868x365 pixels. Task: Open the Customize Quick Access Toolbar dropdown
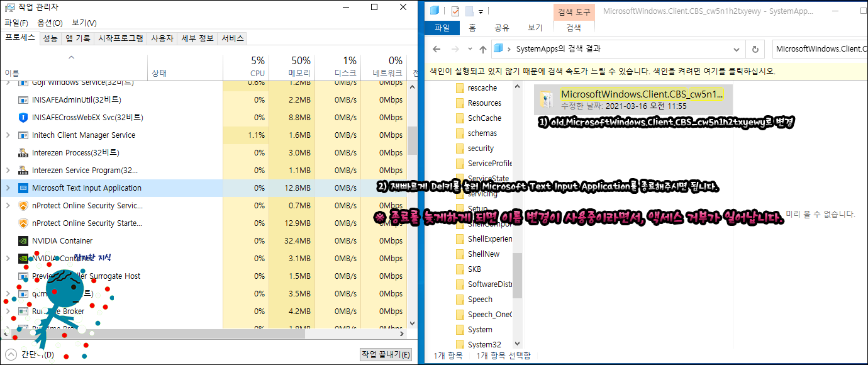[x=481, y=11]
